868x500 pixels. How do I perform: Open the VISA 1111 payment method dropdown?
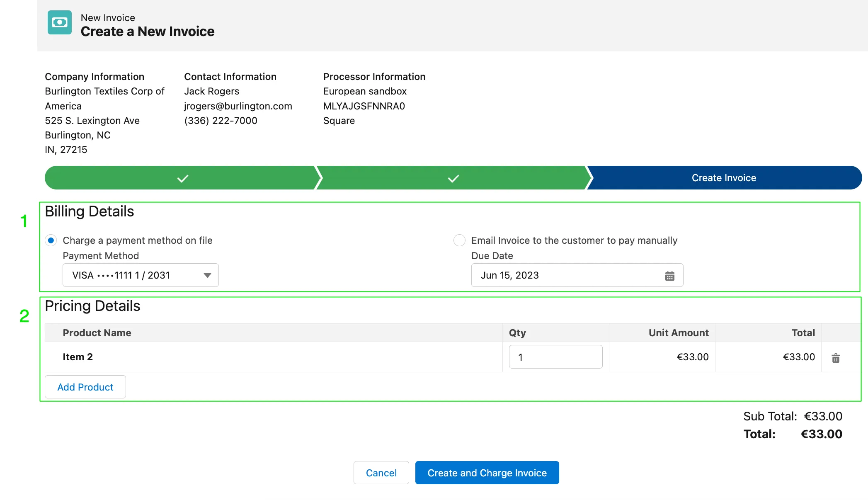141,275
